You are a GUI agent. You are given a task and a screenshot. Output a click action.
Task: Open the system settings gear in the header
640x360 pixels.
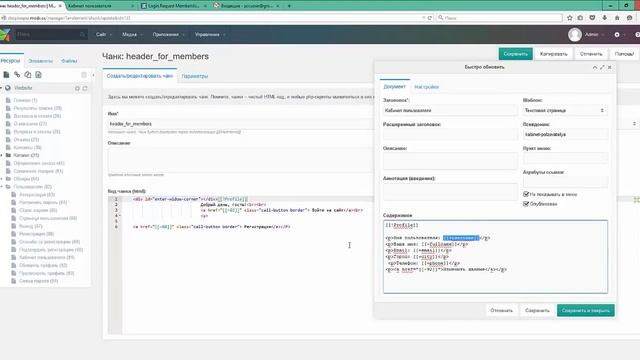coord(617,35)
